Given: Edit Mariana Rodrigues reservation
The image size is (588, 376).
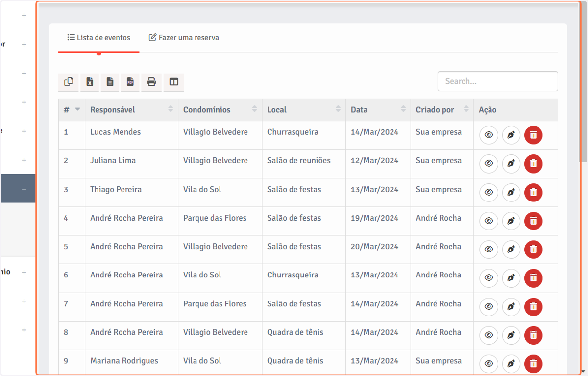Looking at the screenshot, I should click(x=511, y=364).
